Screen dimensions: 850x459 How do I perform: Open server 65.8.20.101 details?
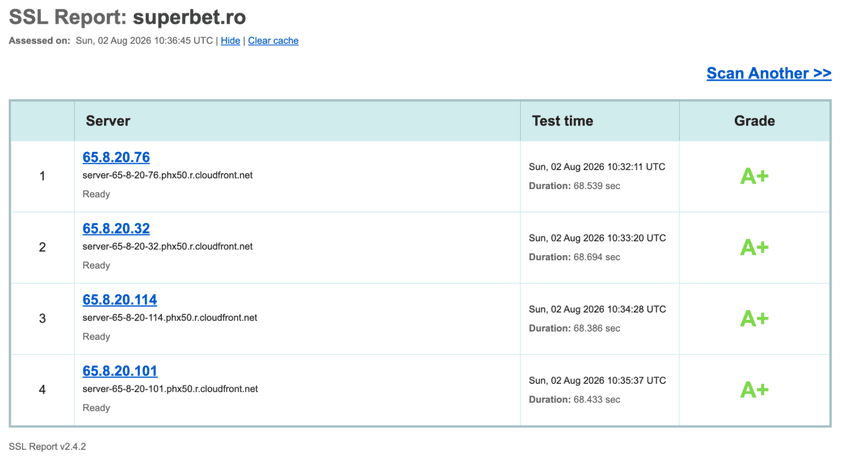coord(120,371)
